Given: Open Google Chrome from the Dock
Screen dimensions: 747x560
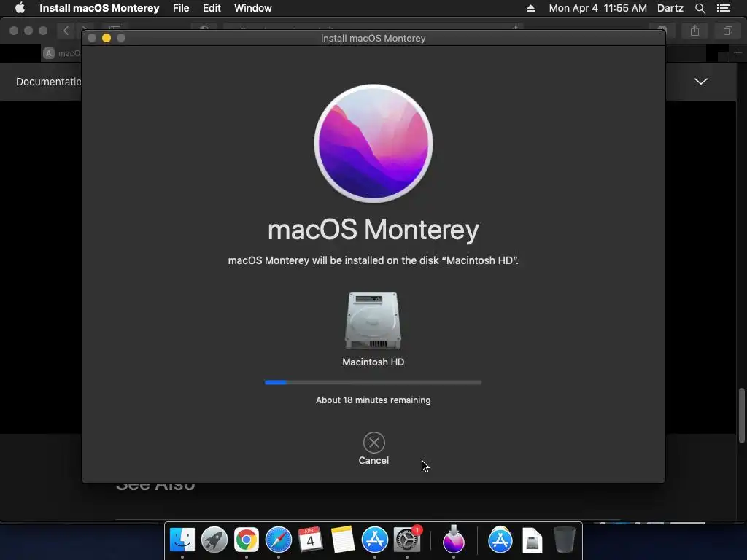Looking at the screenshot, I should coord(247,540).
